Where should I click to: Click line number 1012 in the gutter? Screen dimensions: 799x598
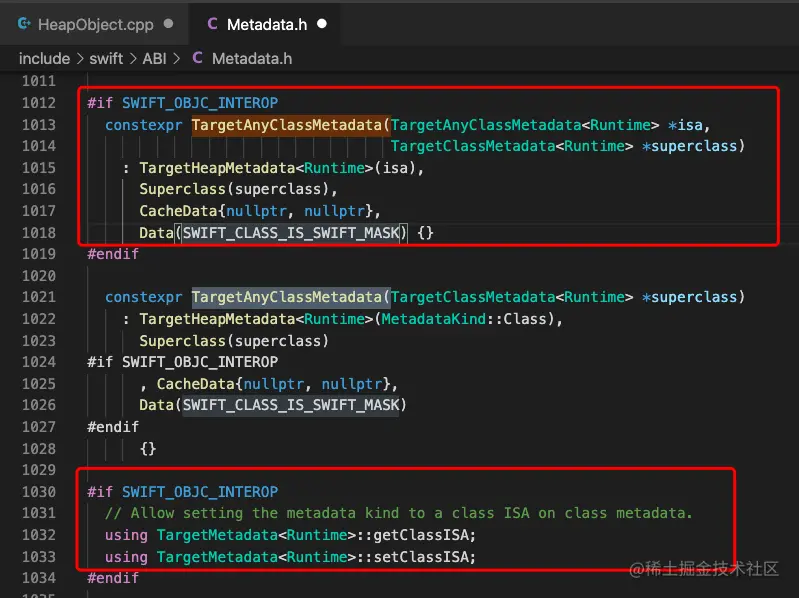[39, 103]
